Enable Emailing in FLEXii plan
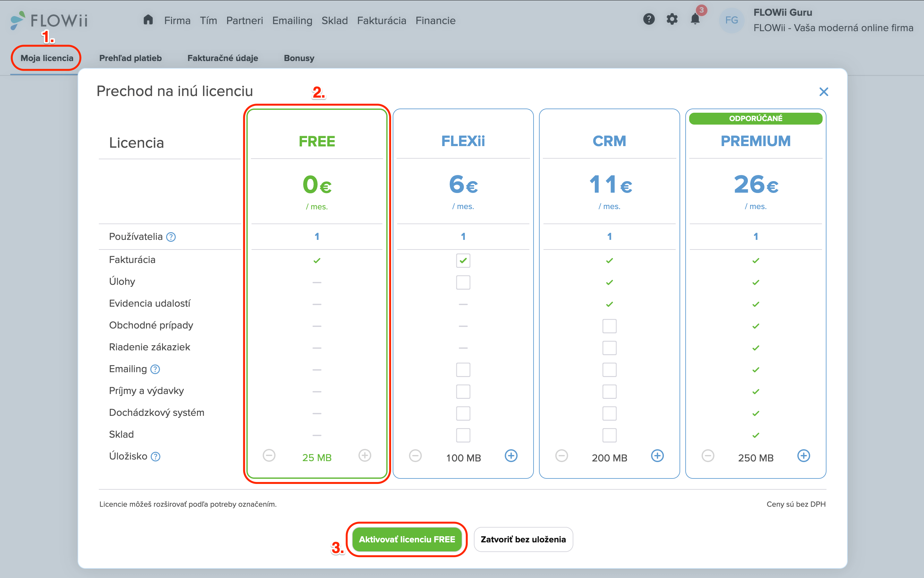Image resolution: width=924 pixels, height=578 pixels. [463, 370]
